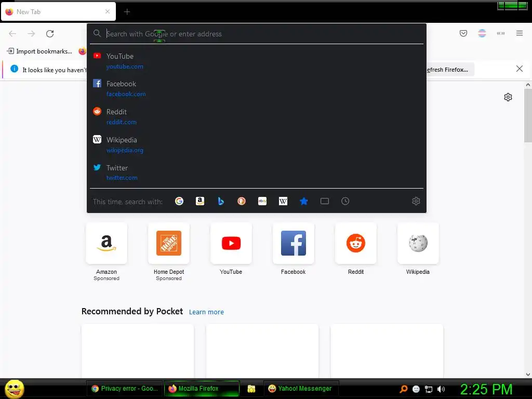Select the Wikipedia suggestion in dropdown

coord(257,145)
